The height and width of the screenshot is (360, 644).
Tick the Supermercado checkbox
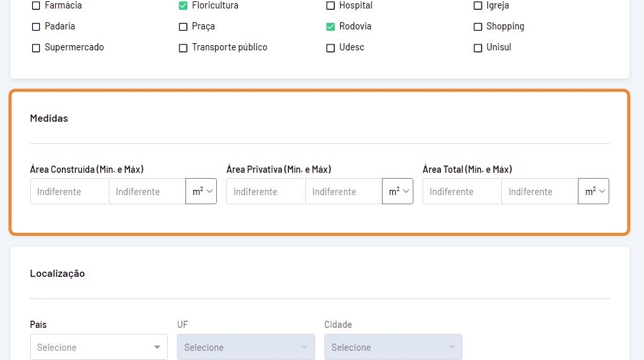click(36, 48)
